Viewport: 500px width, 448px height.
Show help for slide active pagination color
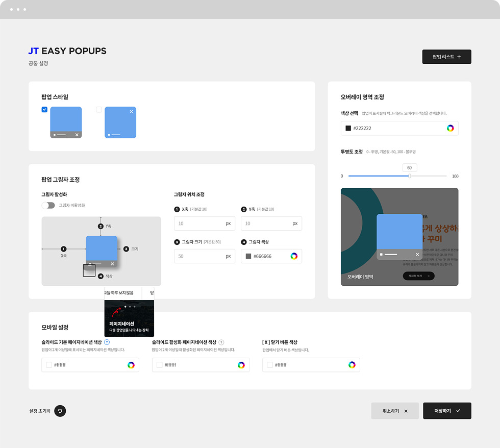click(221, 342)
